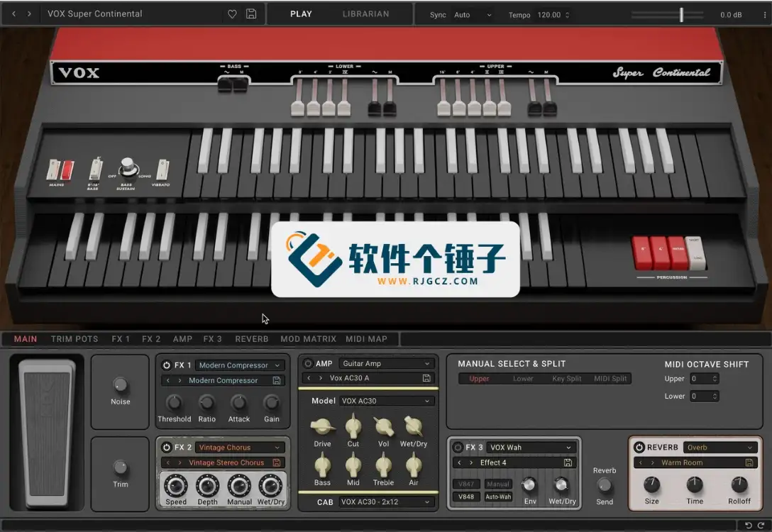Enable Auto-Wah mode in FX 3
The image size is (772, 532).
pos(498,497)
